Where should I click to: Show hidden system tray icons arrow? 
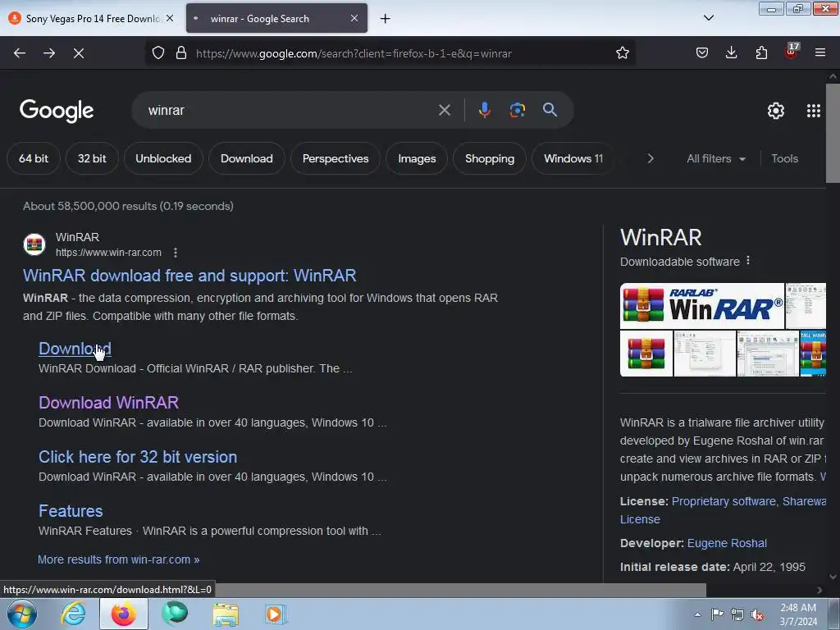click(697, 615)
